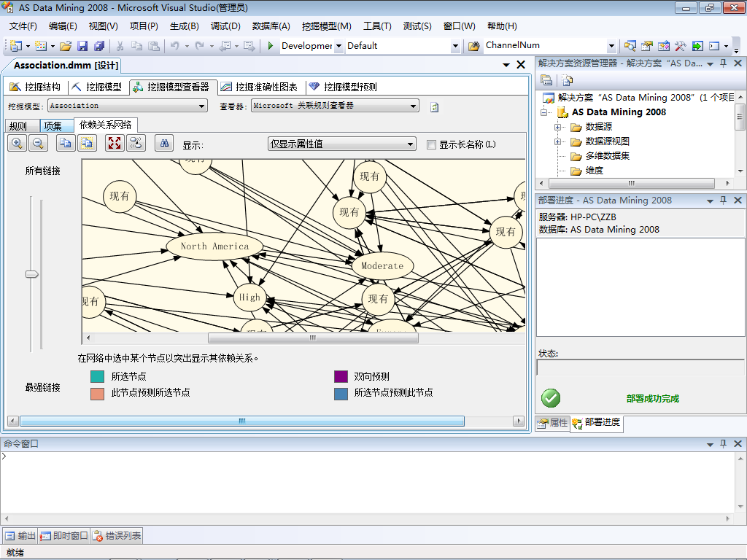Click inside the 命令窗口 input area
Image resolution: width=747 pixels, height=560 pixels.
(367, 482)
